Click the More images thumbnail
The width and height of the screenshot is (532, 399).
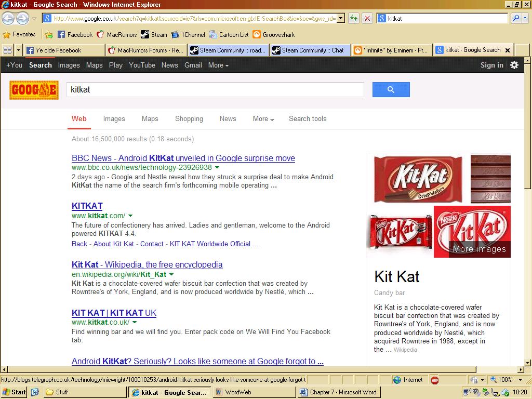tap(472, 232)
